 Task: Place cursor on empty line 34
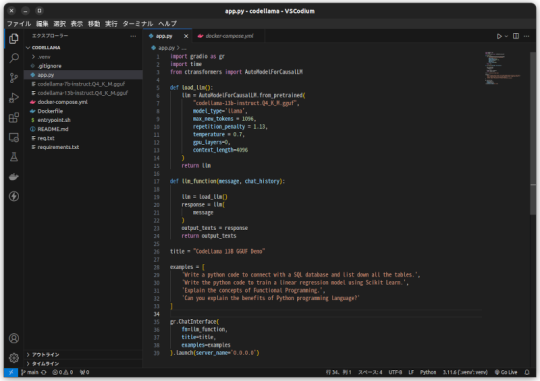(x=325, y=314)
